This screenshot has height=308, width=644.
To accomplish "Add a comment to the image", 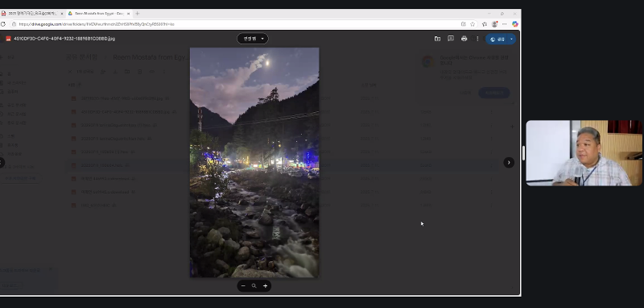I will [451, 39].
